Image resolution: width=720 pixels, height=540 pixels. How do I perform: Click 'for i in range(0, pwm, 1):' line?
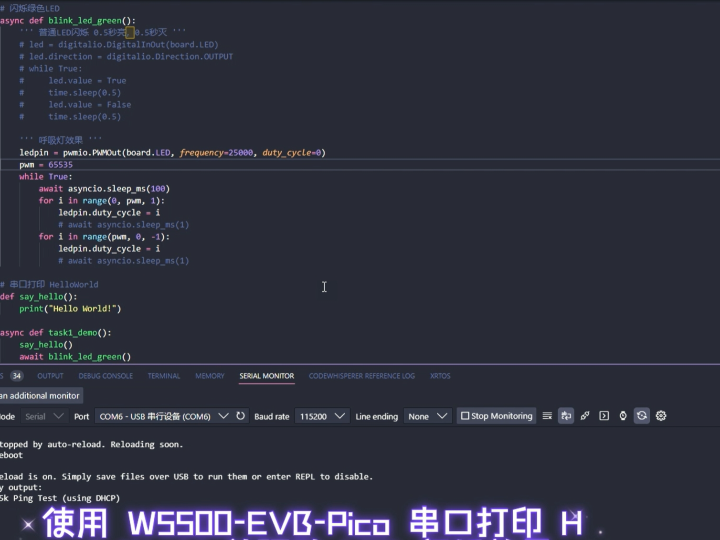(101, 201)
